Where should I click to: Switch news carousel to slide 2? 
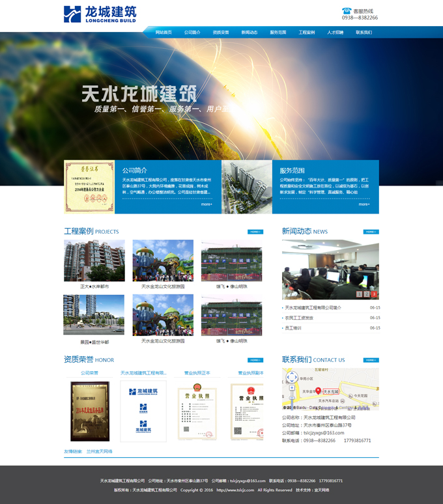point(367,294)
